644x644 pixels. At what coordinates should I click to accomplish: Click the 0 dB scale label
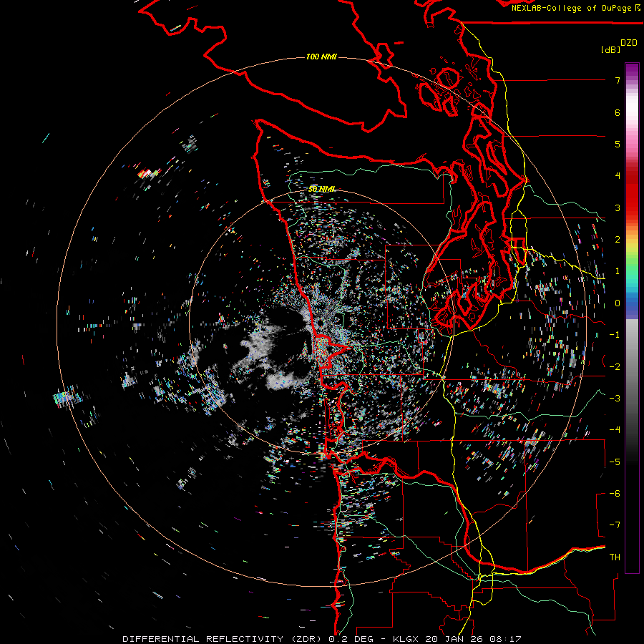[x=618, y=303]
